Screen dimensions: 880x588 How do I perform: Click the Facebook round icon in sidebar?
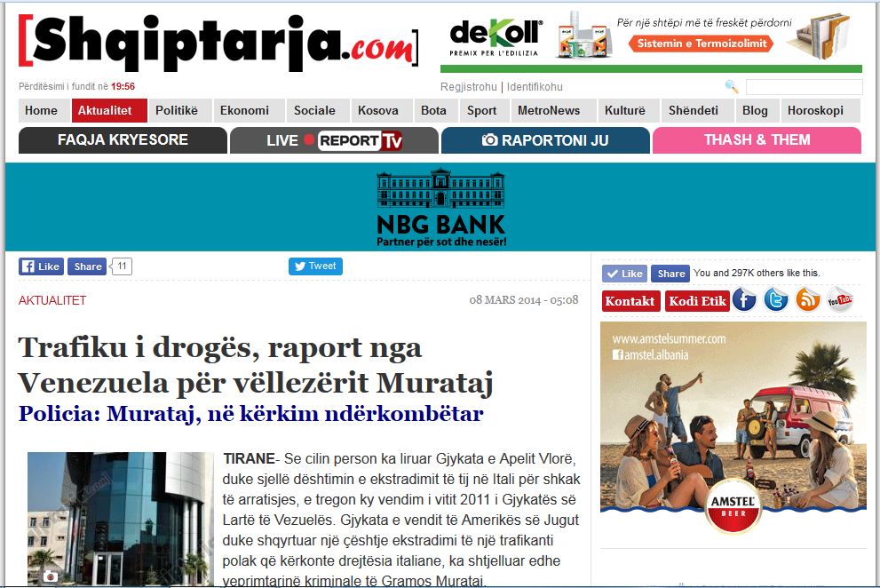[x=744, y=300]
